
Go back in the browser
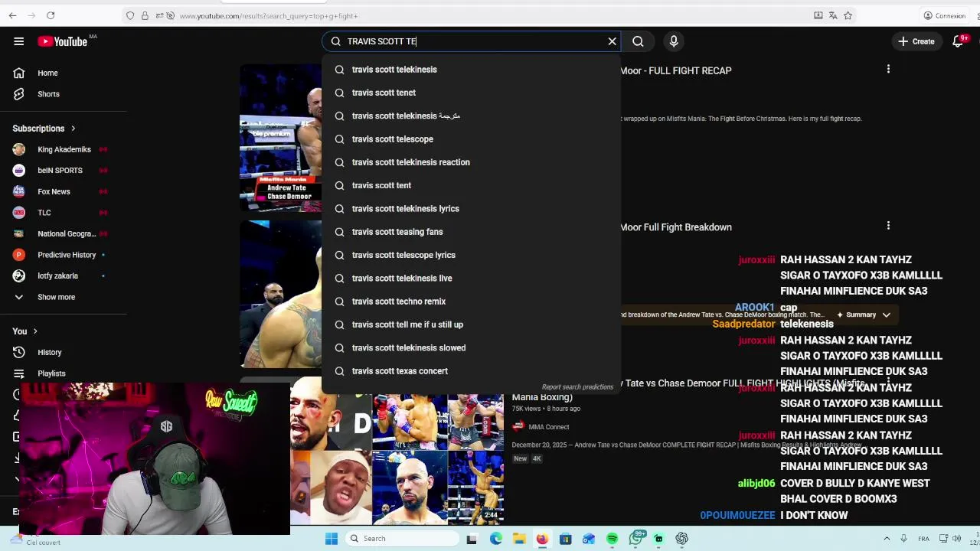coord(11,15)
